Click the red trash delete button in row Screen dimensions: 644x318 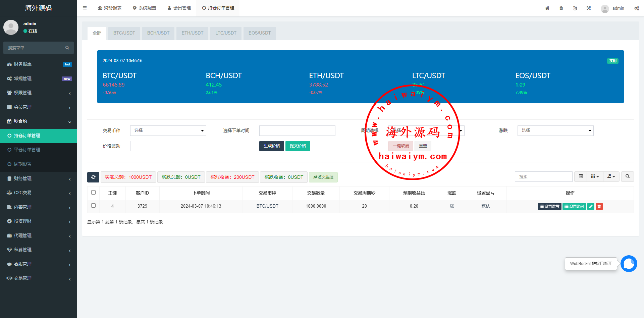pos(599,206)
